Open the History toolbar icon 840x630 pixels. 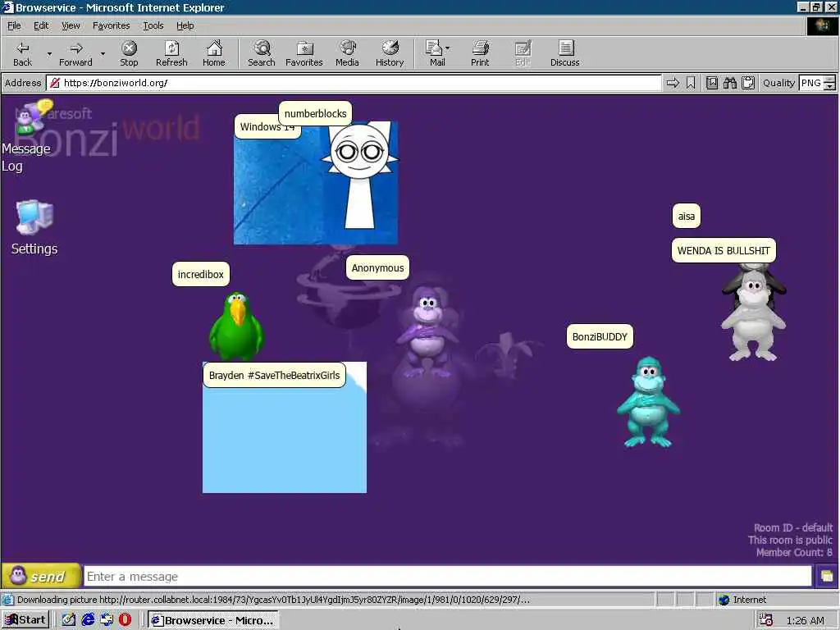pos(390,53)
